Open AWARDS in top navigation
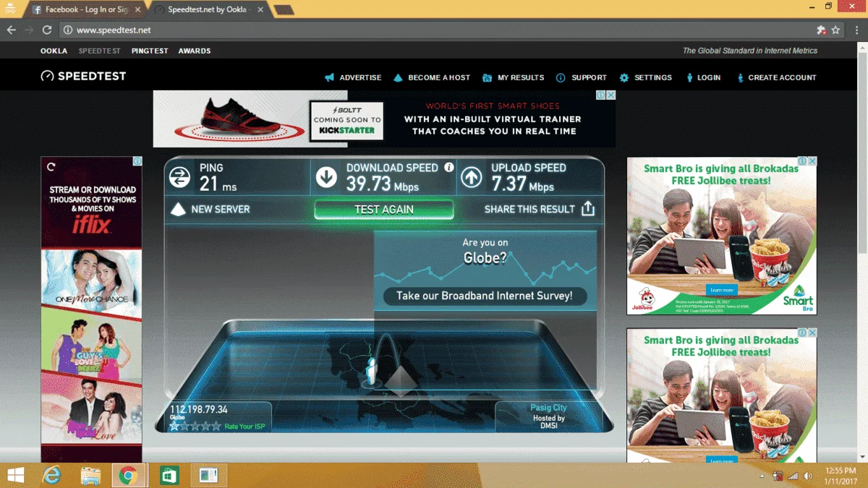The height and width of the screenshot is (488, 868). [x=195, y=51]
